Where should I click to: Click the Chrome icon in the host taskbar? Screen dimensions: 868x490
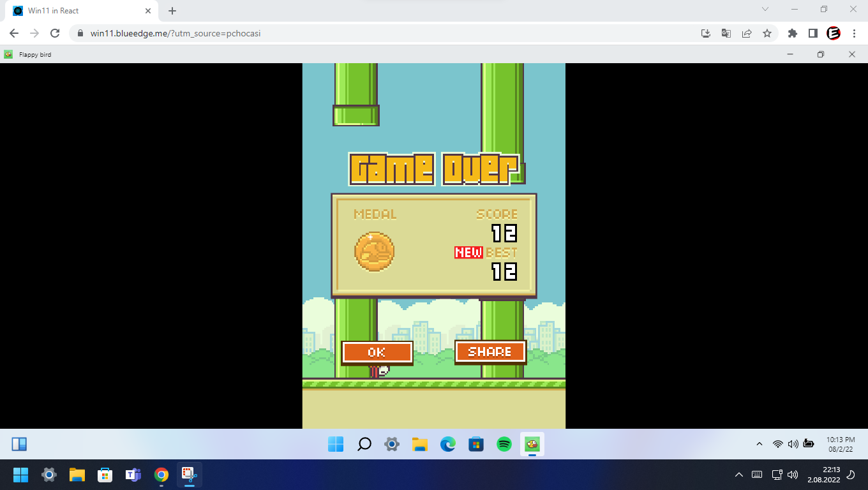pos(161,475)
